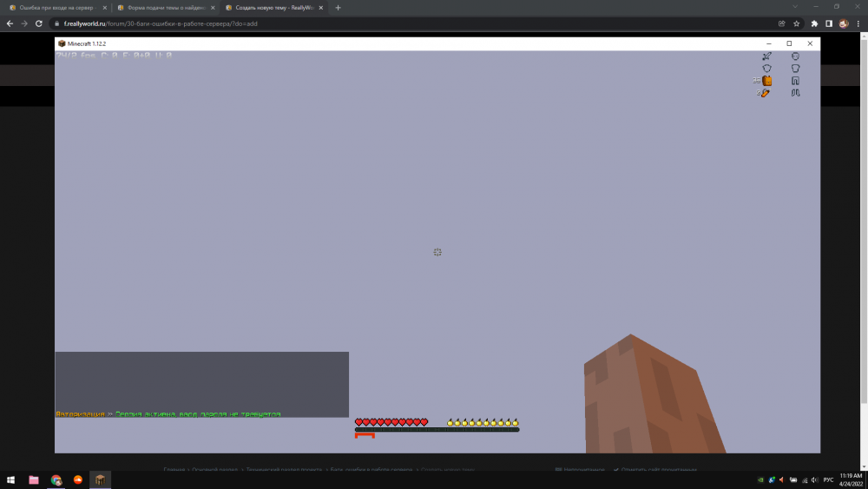
Task: Click the helmet armor slot icon
Action: [x=795, y=56]
